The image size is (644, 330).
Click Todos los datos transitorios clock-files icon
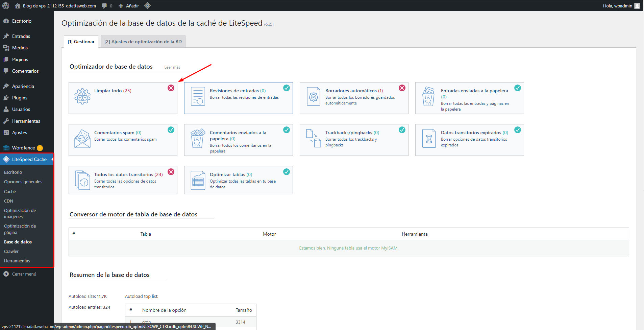[82, 180]
